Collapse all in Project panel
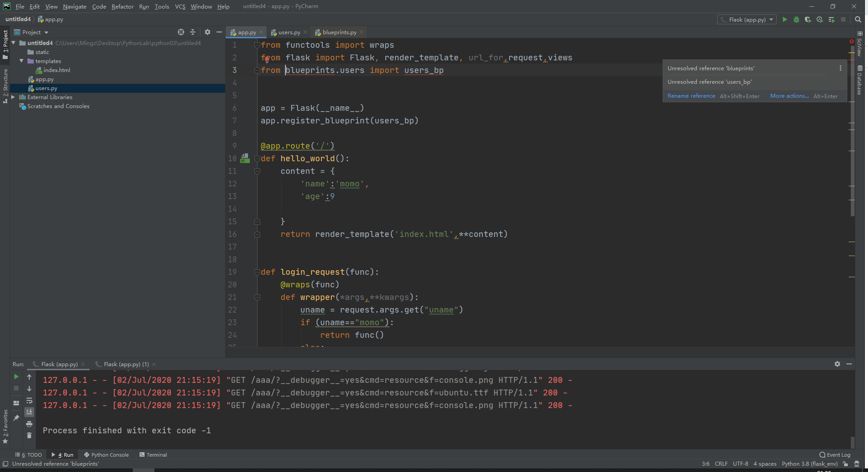Screen dimensions: 868x472 click(193, 32)
